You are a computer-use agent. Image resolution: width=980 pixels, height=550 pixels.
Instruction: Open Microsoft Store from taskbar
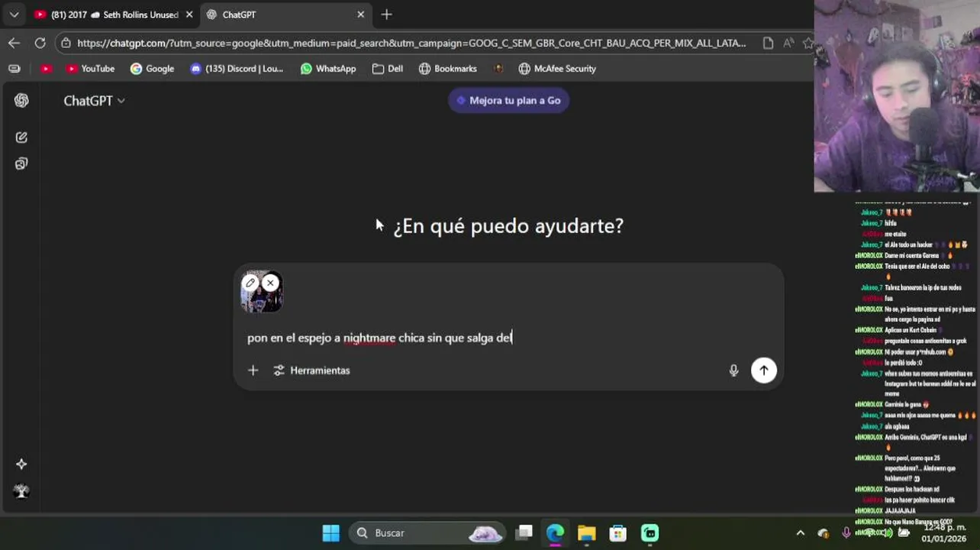pyautogui.click(x=617, y=533)
